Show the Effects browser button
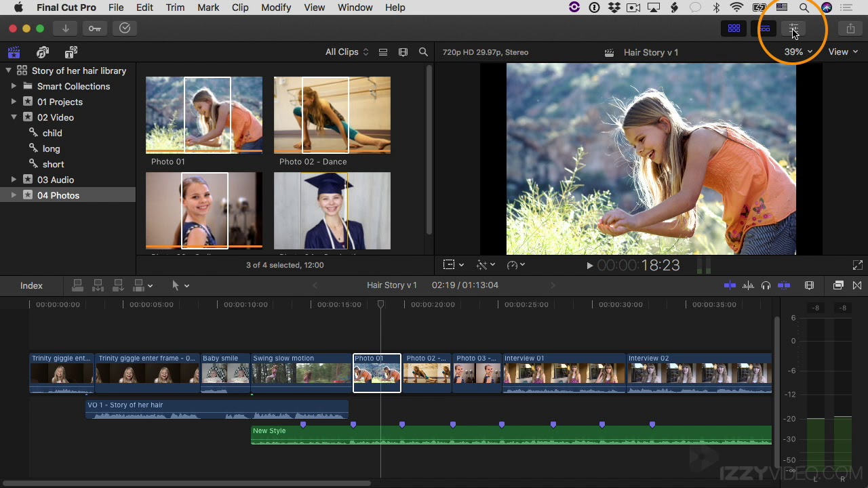868x488 pixels. click(x=838, y=285)
